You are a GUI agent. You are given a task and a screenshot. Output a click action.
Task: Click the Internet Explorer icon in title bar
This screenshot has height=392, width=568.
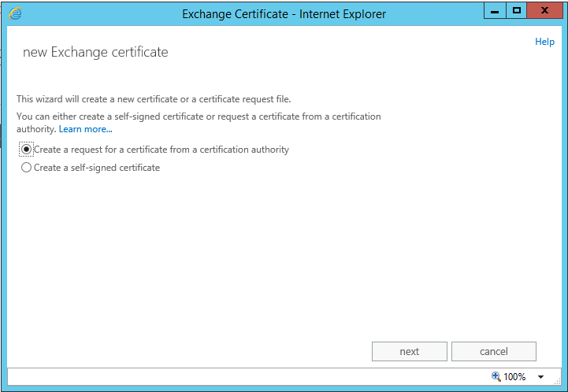pos(15,13)
